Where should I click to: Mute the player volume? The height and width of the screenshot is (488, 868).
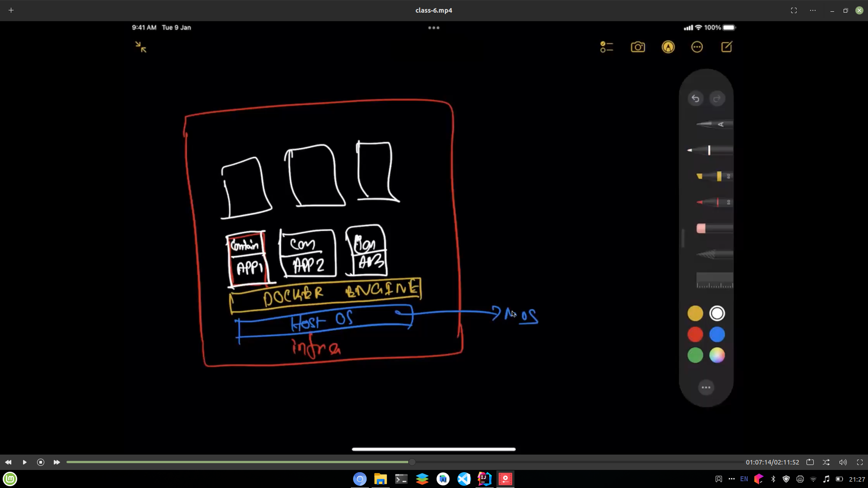[x=843, y=462]
